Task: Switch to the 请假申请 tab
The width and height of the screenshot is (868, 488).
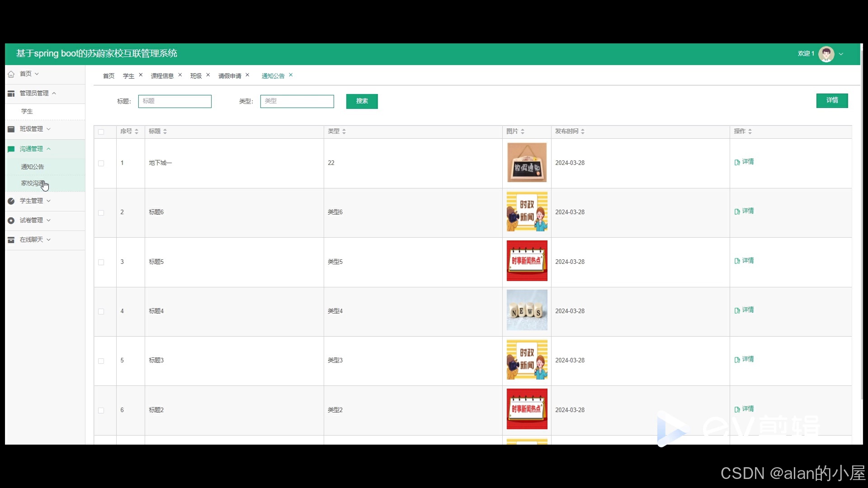Action: point(230,76)
